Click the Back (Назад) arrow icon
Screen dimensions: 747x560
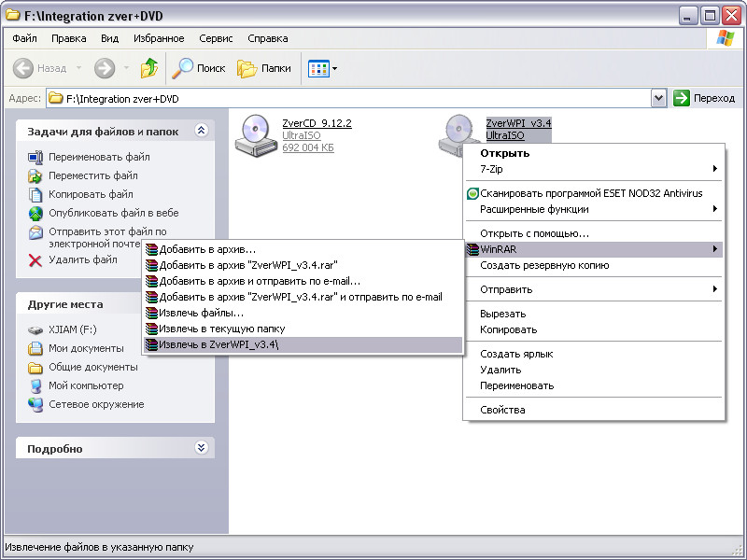pos(22,68)
